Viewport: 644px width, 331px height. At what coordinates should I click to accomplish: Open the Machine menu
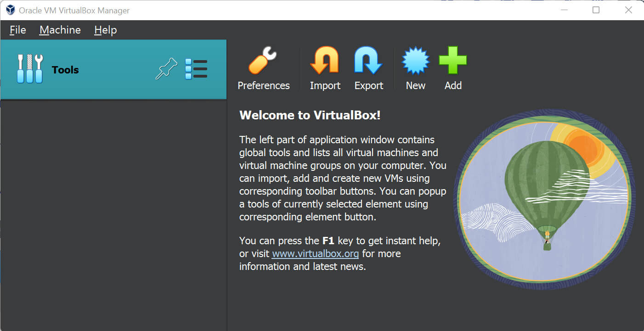pyautogui.click(x=60, y=29)
